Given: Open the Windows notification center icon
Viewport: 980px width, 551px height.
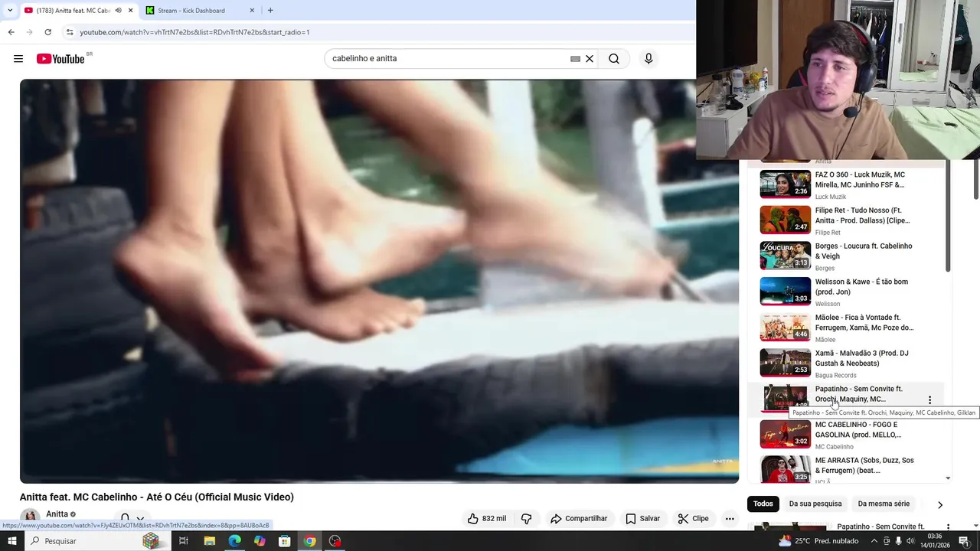Looking at the screenshot, I should 964,541.
